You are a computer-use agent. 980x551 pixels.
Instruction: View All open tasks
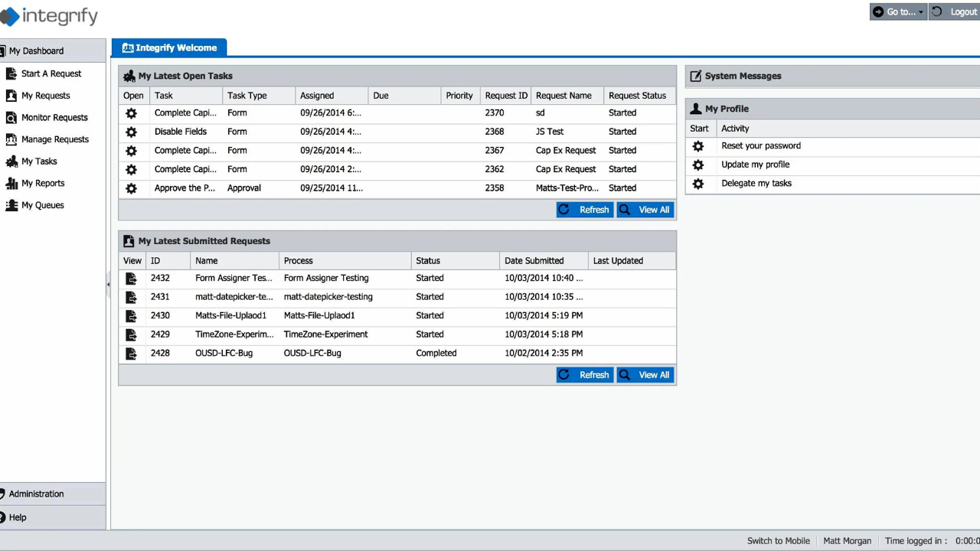coord(645,210)
